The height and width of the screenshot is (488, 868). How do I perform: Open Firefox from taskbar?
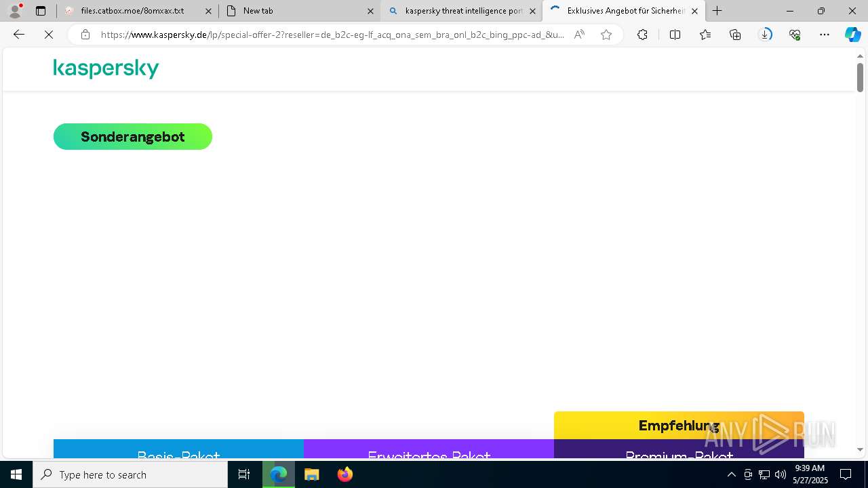pyautogui.click(x=344, y=474)
